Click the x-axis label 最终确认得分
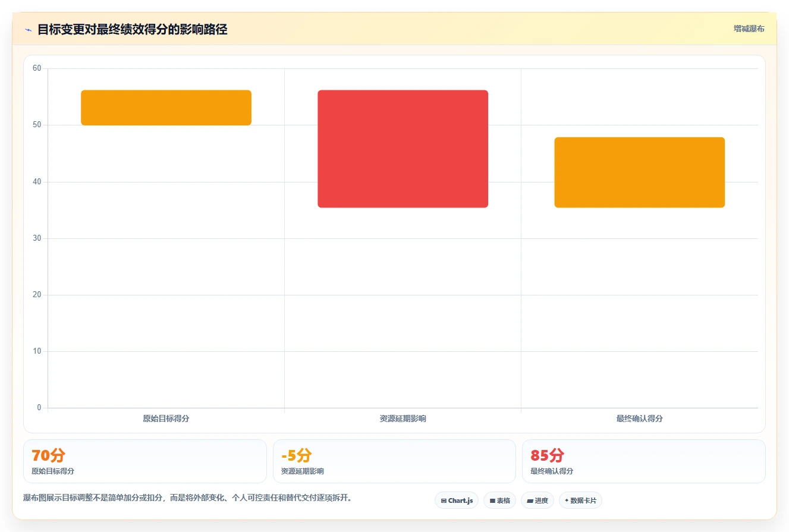The image size is (789, 532). (x=639, y=418)
